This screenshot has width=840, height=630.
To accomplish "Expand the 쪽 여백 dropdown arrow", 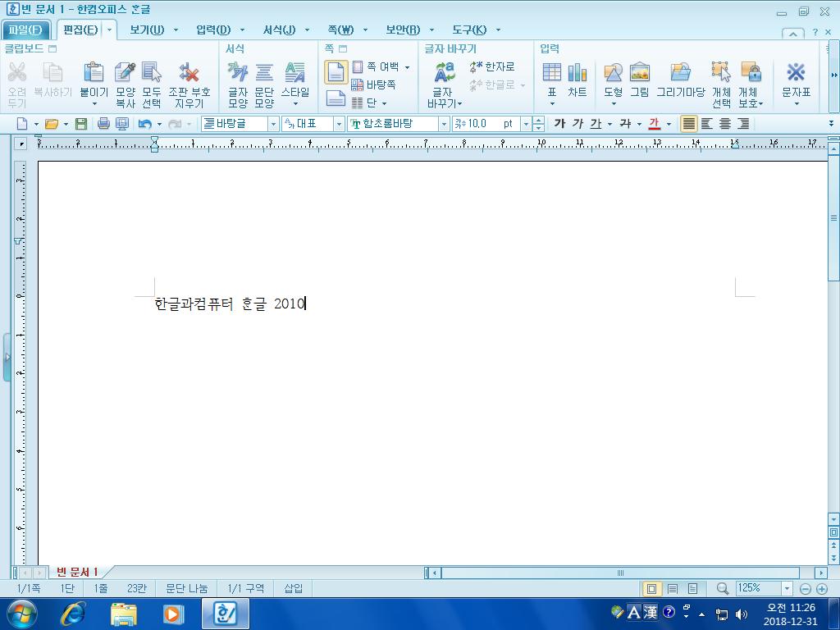I will tap(408, 67).
